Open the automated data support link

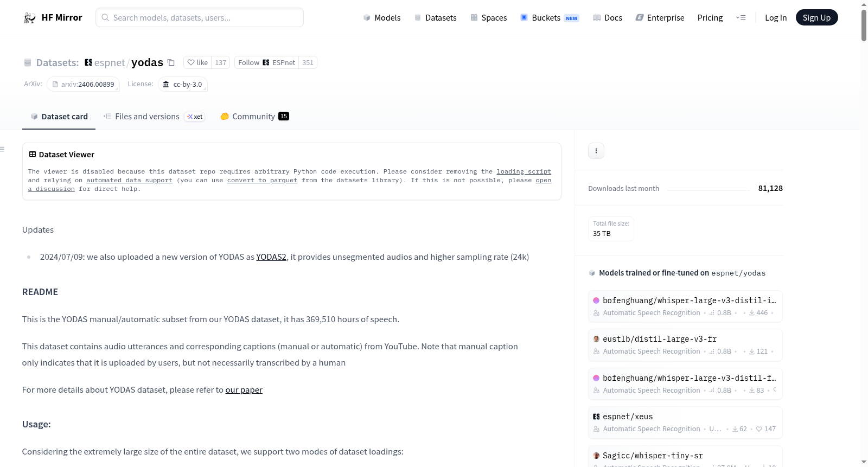tap(129, 180)
